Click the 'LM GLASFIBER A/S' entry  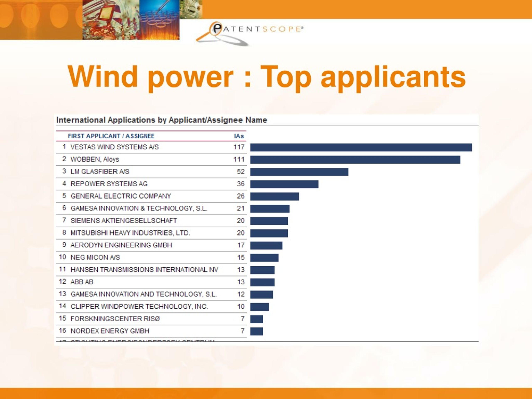pos(100,171)
